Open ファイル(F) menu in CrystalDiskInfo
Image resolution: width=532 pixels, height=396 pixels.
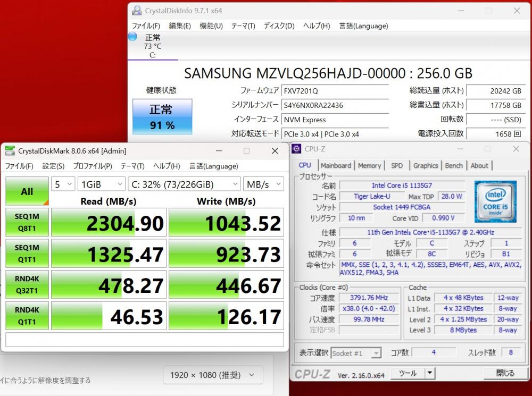click(x=146, y=26)
